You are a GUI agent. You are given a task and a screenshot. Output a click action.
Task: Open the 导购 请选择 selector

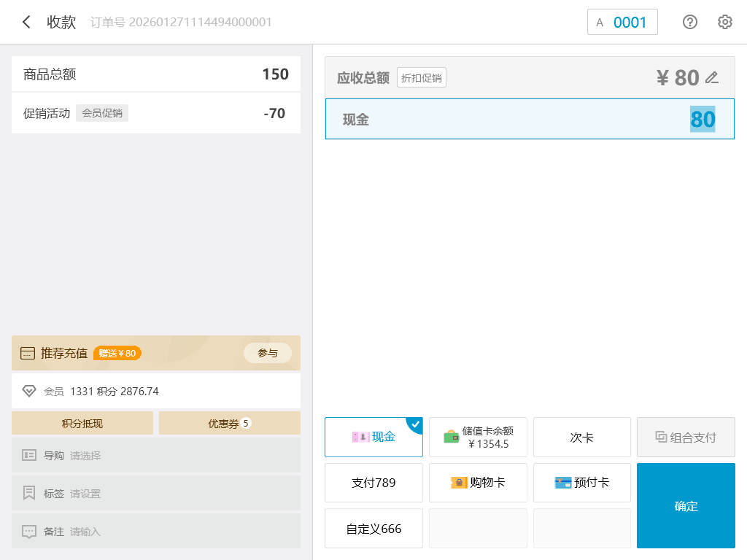pos(156,456)
